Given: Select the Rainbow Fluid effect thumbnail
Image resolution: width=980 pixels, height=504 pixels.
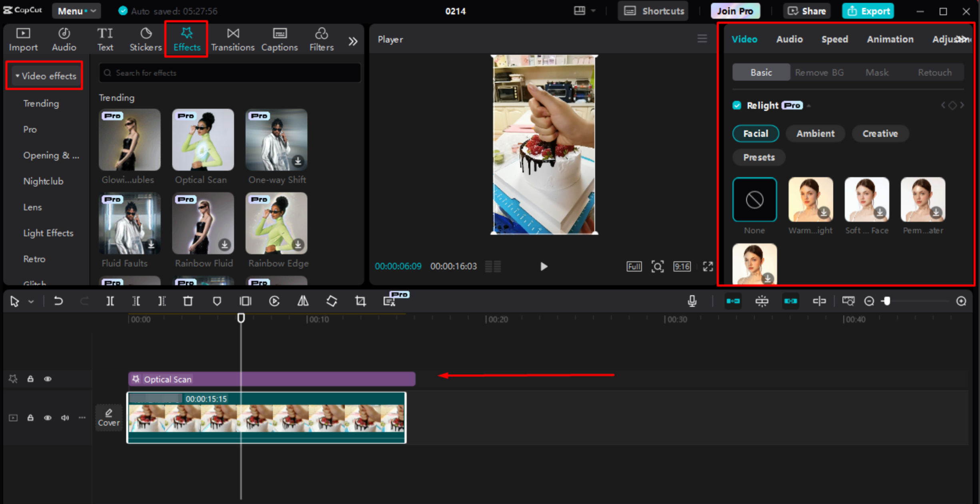Looking at the screenshot, I should pyautogui.click(x=203, y=223).
